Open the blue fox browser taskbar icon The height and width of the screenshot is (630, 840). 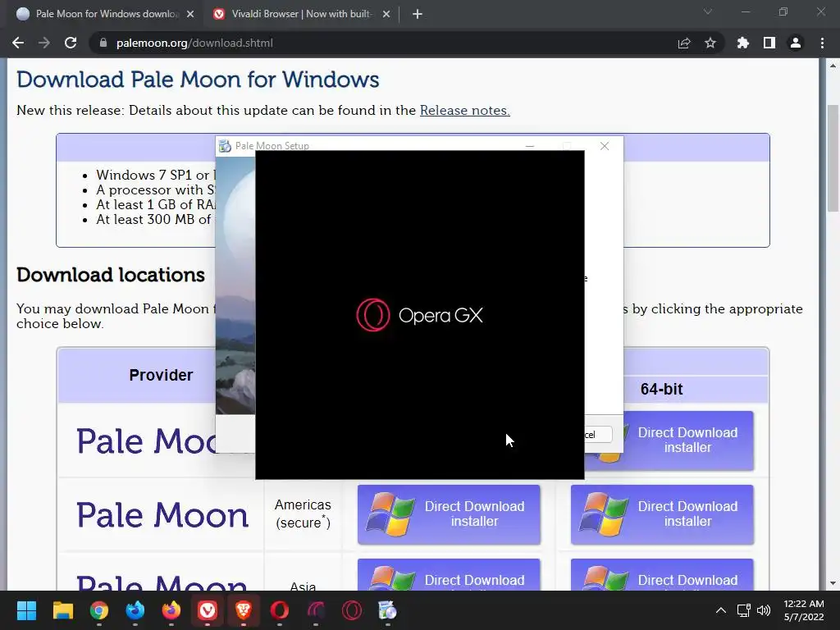135,610
